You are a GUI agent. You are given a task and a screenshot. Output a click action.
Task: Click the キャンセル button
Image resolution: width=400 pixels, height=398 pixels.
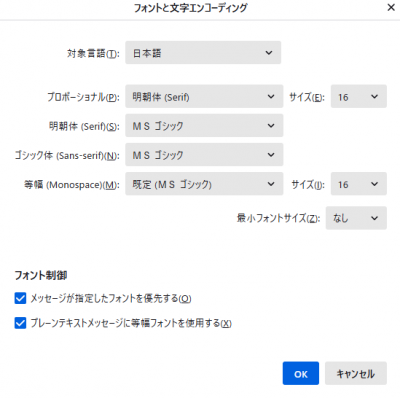point(356,373)
